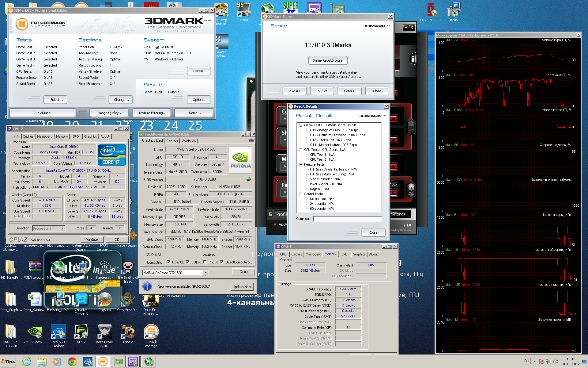Click Change... under 3DMark03 Settings
588x368 pixels.
(x=121, y=100)
